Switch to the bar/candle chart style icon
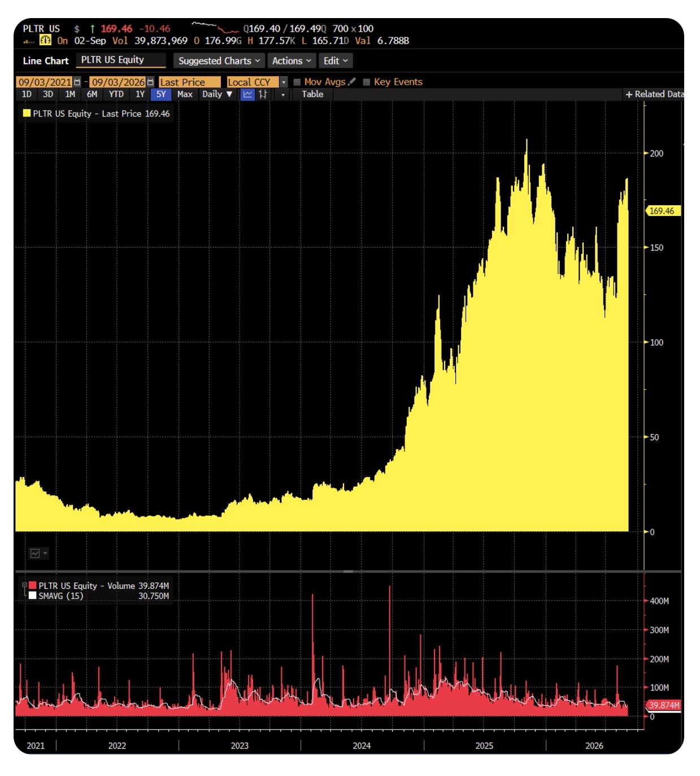700x776 pixels. (263, 94)
